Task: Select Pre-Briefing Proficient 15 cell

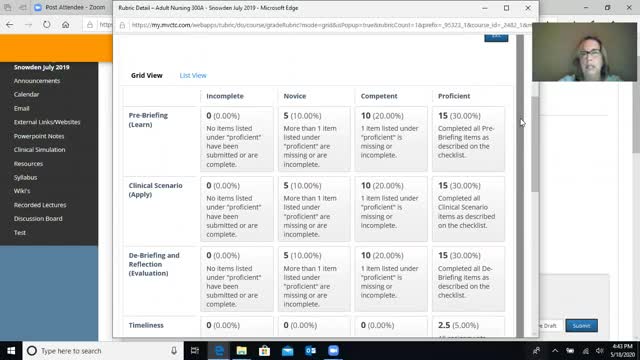Action: tap(468, 139)
